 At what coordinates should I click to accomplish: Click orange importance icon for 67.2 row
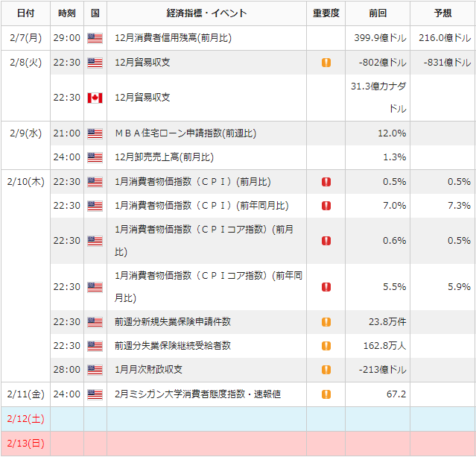tap(326, 394)
